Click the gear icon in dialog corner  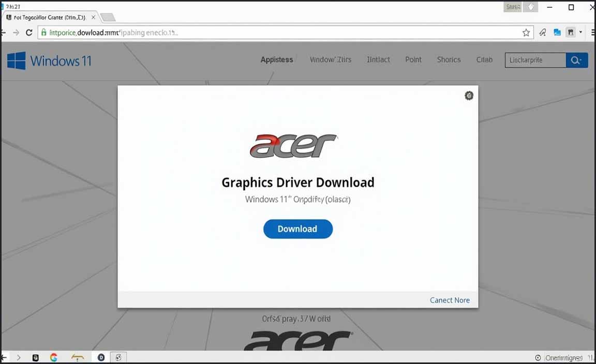[x=469, y=96]
